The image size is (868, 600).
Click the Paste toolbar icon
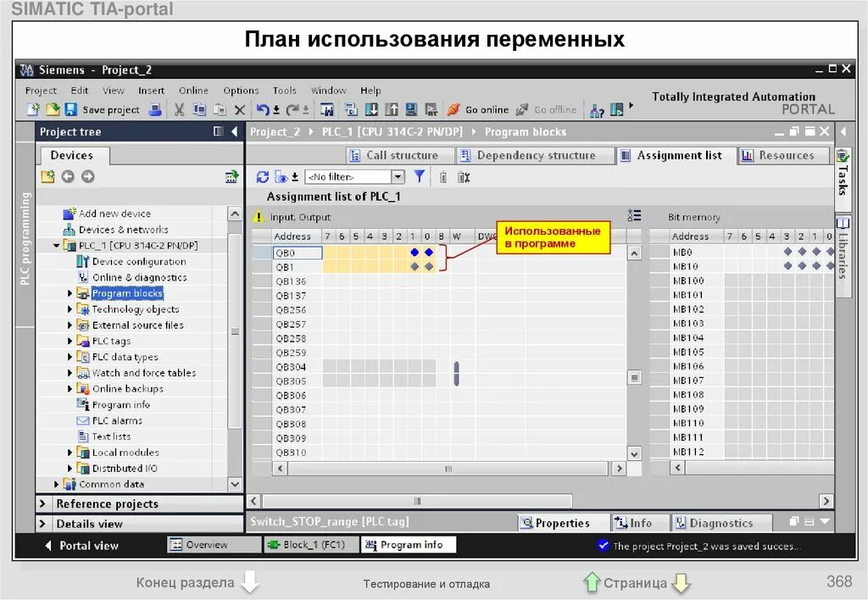[220, 109]
